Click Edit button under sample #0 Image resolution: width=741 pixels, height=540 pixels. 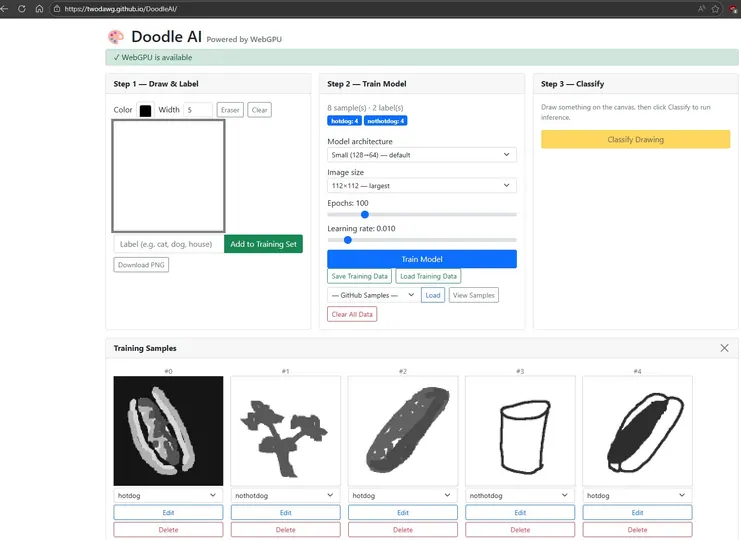pos(168,513)
